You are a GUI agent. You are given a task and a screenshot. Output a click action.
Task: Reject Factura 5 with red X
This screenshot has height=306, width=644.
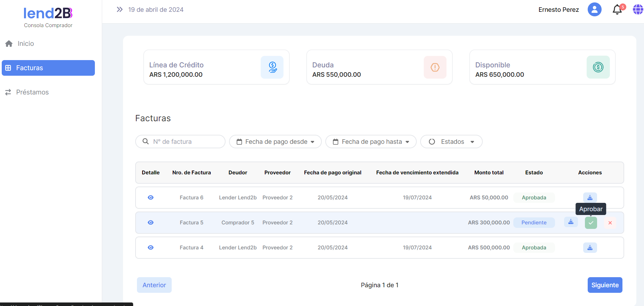(x=610, y=223)
